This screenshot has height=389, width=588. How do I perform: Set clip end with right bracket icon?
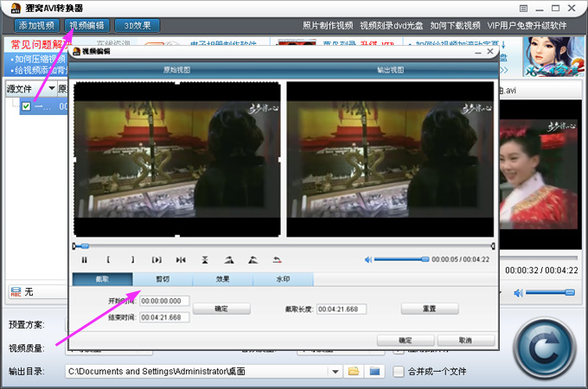click(x=132, y=259)
